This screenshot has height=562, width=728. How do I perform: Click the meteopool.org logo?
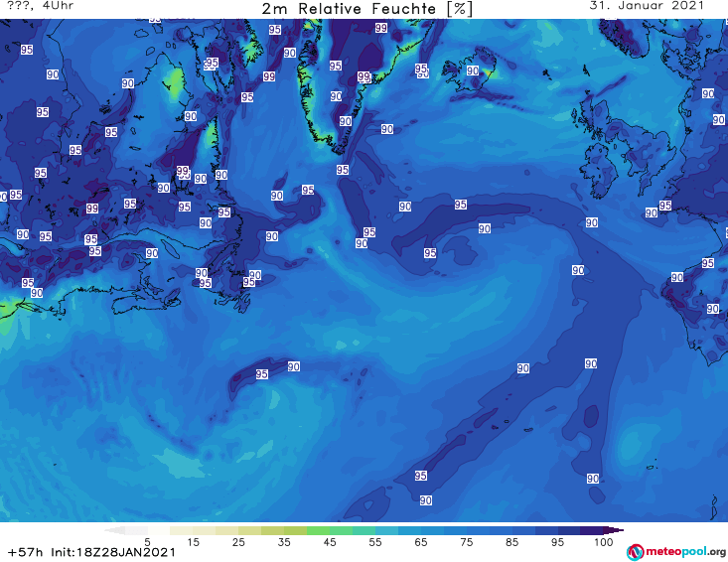click(676, 552)
